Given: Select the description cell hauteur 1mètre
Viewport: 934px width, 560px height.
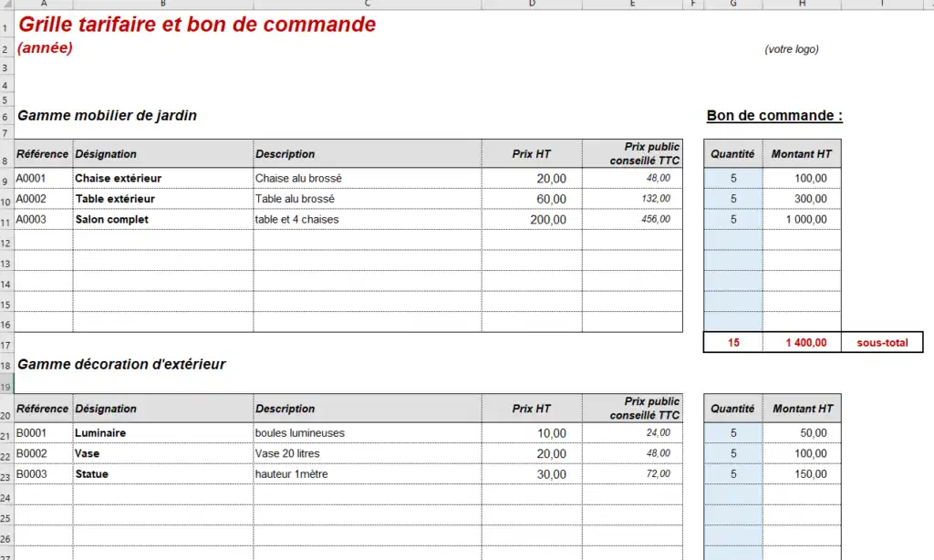Looking at the screenshot, I should (368, 474).
